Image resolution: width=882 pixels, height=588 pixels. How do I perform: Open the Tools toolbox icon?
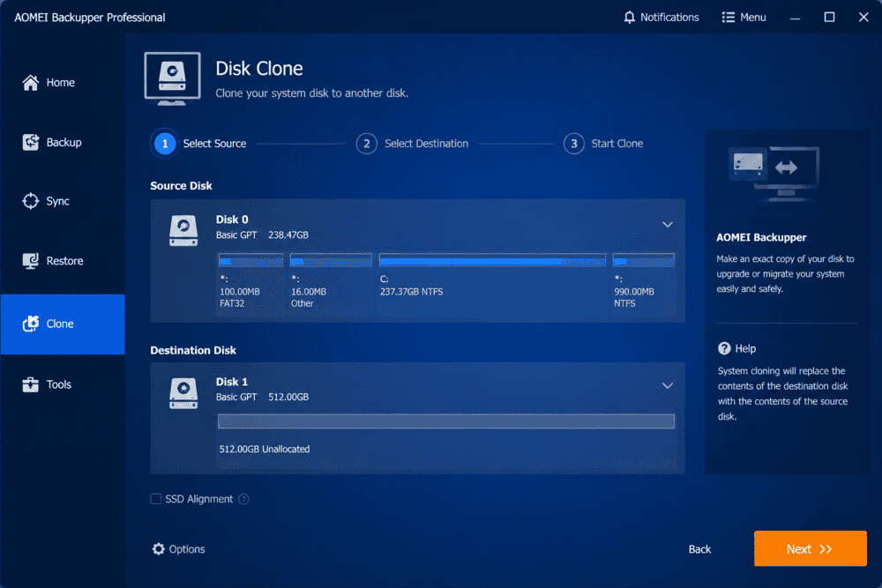[30, 384]
